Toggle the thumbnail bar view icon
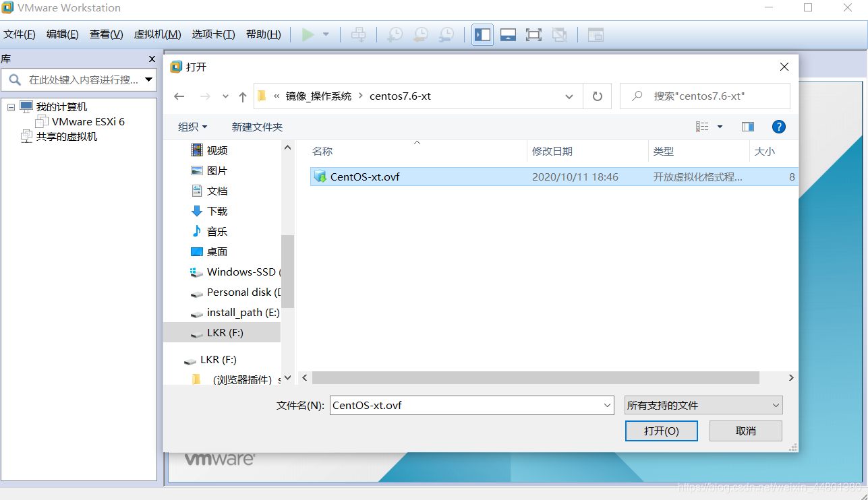 coord(509,34)
